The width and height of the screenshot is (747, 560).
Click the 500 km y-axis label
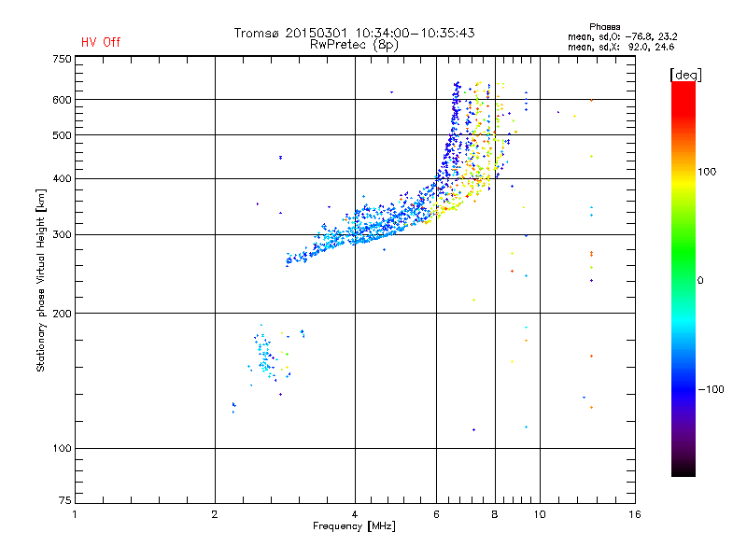coord(62,135)
